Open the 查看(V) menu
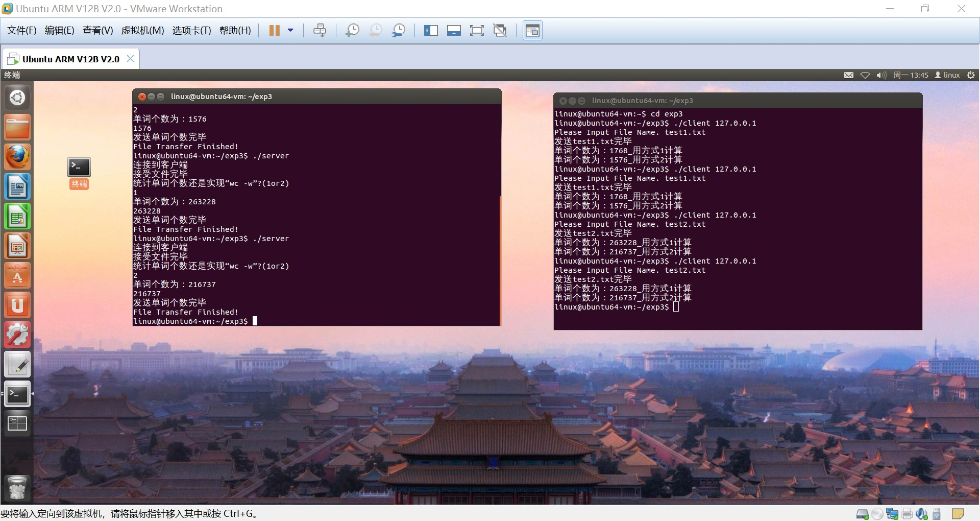Screen dimensions: 980x521 [97, 31]
